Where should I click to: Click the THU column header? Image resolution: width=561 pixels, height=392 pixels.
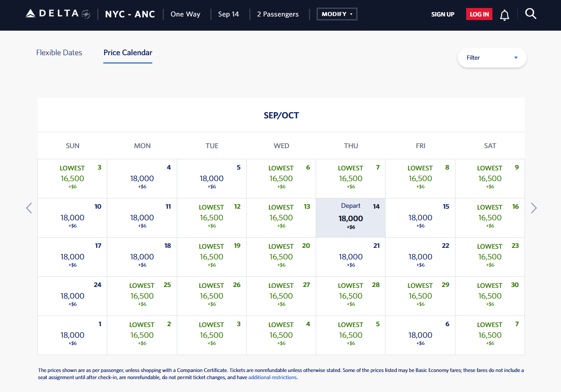(x=351, y=145)
